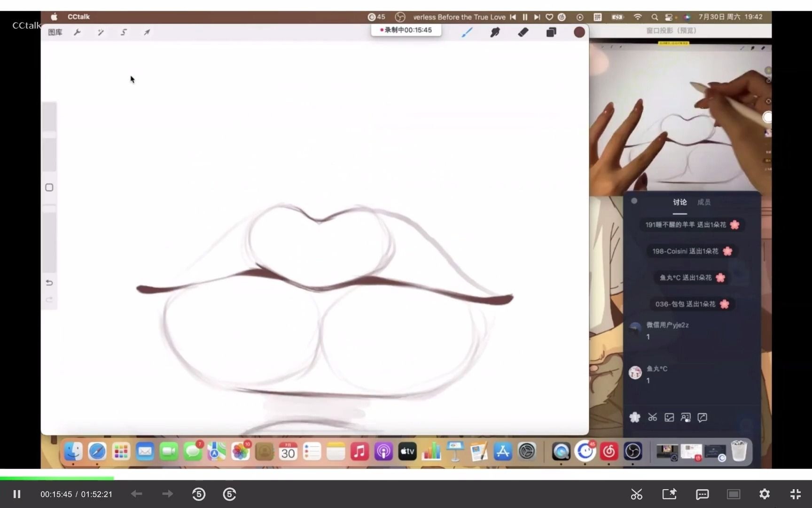
Task: Click the 191睡不醒的羊羊 送出1朵花 message
Action: point(692,225)
